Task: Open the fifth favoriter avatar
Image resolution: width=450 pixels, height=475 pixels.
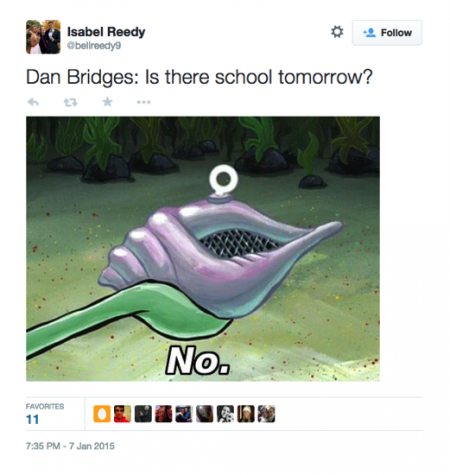Action: [184, 414]
